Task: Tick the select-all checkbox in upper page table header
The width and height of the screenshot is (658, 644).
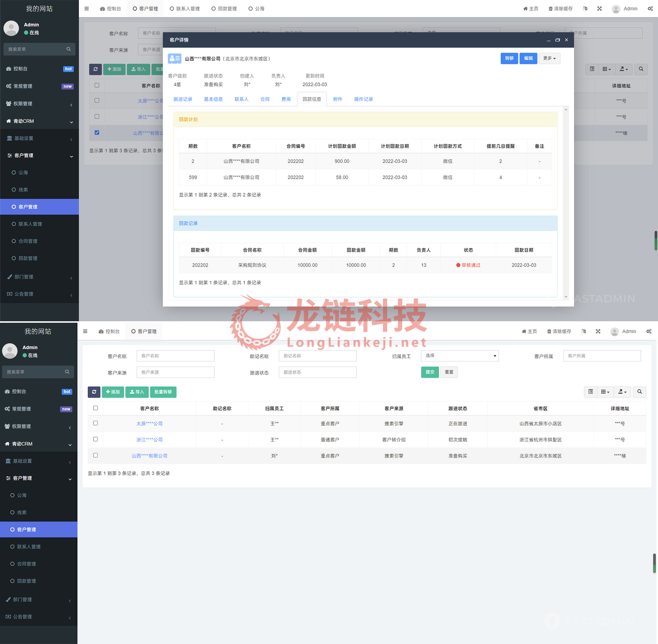Action: (97, 85)
